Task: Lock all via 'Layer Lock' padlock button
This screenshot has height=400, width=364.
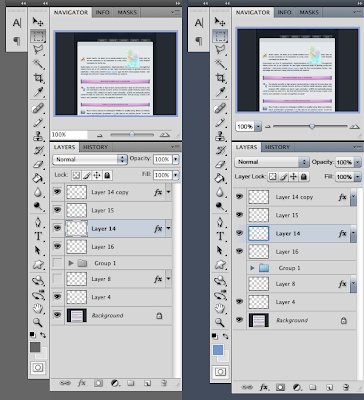Action: [x=303, y=177]
